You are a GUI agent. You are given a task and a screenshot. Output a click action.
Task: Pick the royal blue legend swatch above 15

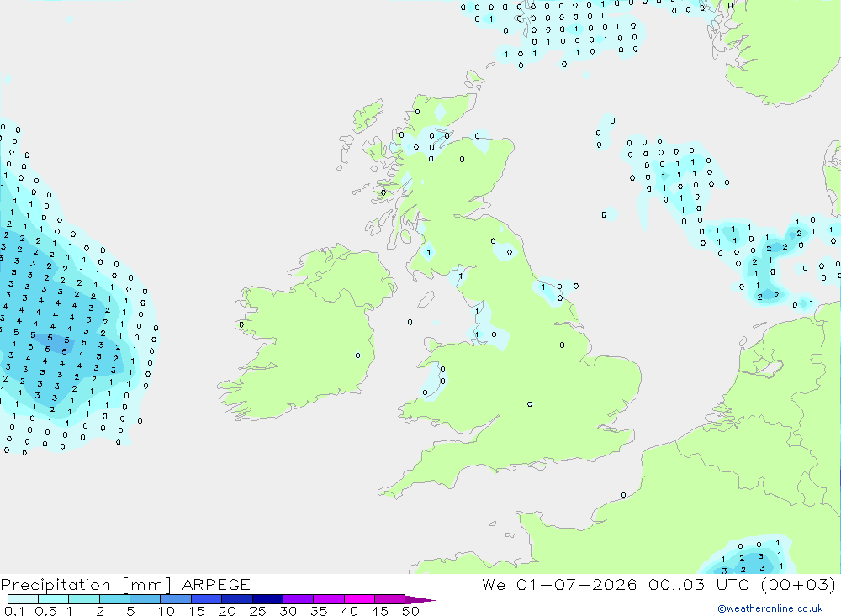tap(207, 599)
